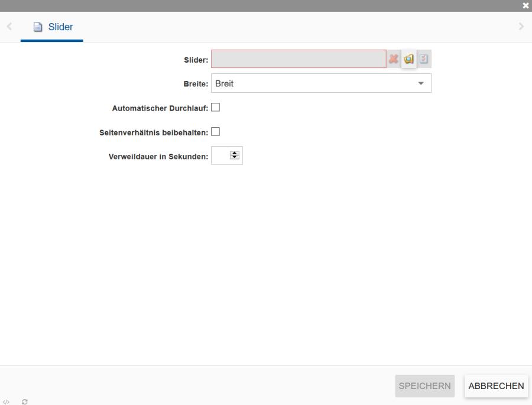
Task: Click the refresh arrows icon in footer
Action: point(25,401)
